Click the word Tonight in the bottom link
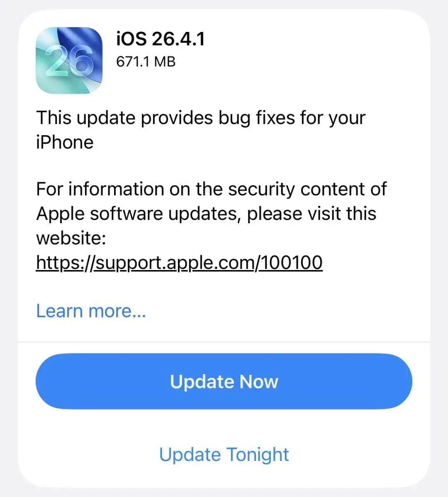The image size is (448, 497). 257,455
